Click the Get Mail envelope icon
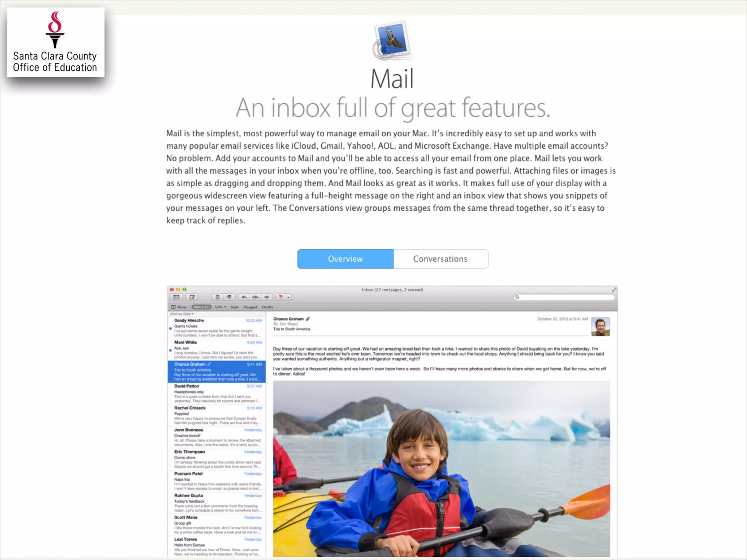This screenshot has height=560, width=747. 177,297
